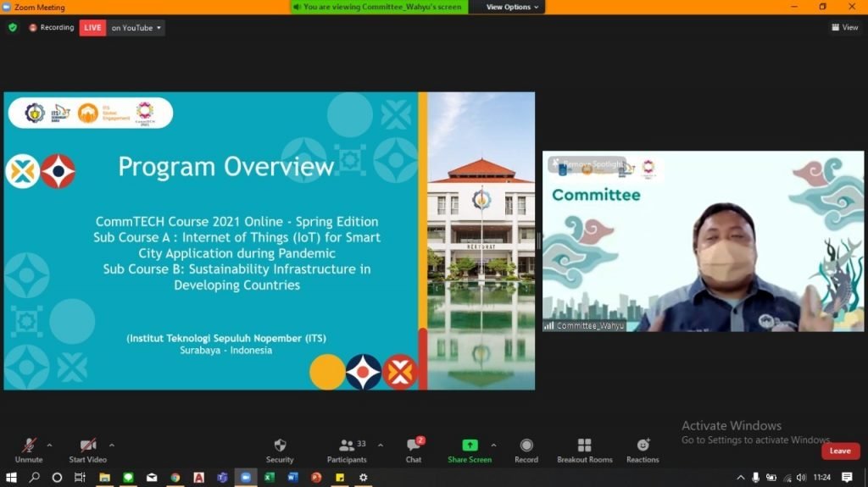Open Word from taskbar

pos(292,477)
